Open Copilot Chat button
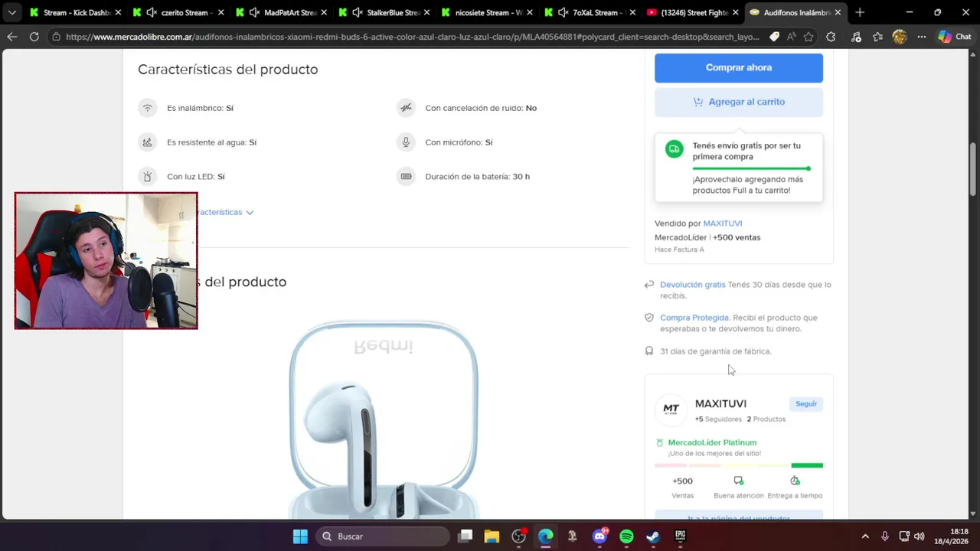The width and height of the screenshot is (980, 551). (x=955, y=37)
